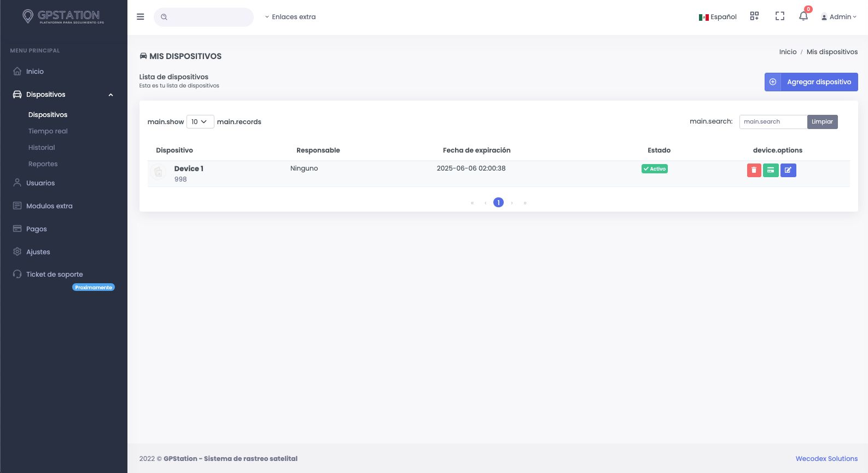Image resolution: width=868 pixels, height=473 pixels.
Task: Click the Device 1 avatar thumbnail
Action: coord(158,173)
